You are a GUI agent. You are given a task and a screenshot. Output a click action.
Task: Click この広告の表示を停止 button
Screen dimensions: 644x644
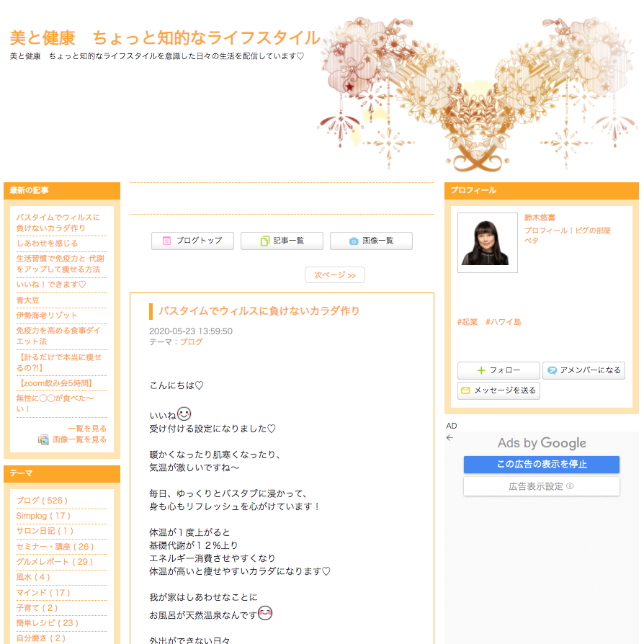point(541,465)
